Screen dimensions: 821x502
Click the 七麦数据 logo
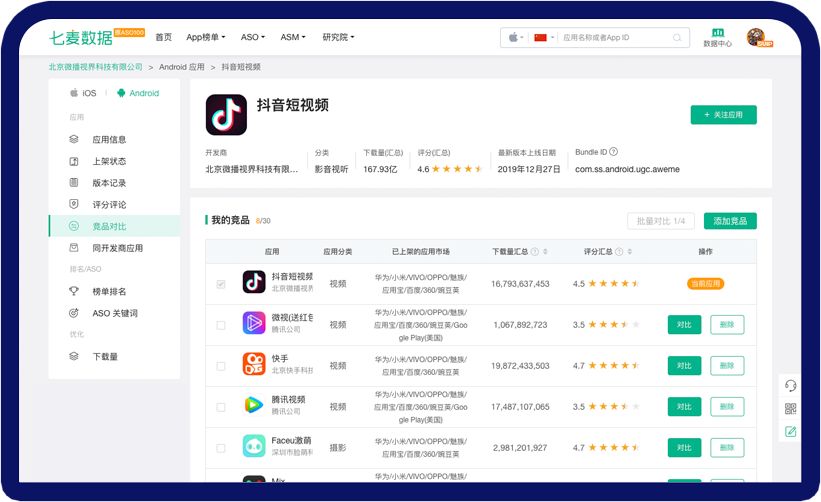pyautogui.click(x=81, y=38)
